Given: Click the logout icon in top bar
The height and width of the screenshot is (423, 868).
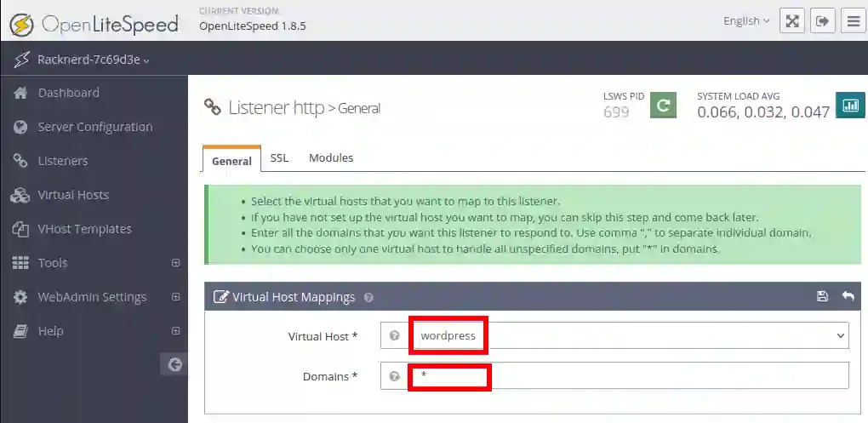Looking at the screenshot, I should pyautogui.click(x=822, y=21).
